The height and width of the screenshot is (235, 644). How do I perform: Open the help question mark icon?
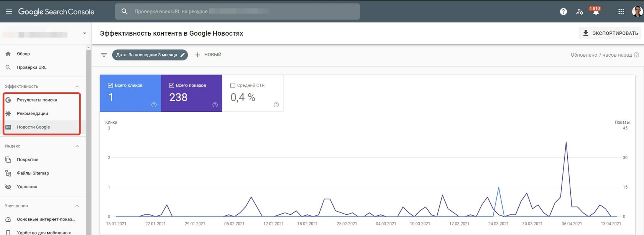[x=563, y=11]
